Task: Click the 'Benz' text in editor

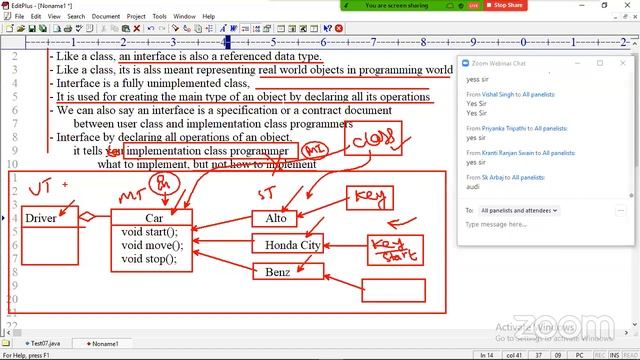Action: 278,272
